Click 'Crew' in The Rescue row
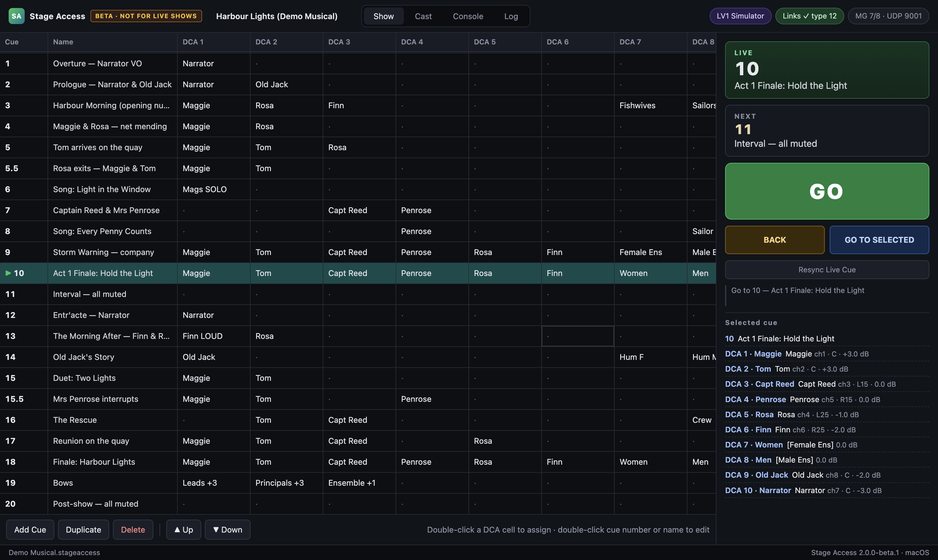The width and height of the screenshot is (938, 560). tap(702, 420)
